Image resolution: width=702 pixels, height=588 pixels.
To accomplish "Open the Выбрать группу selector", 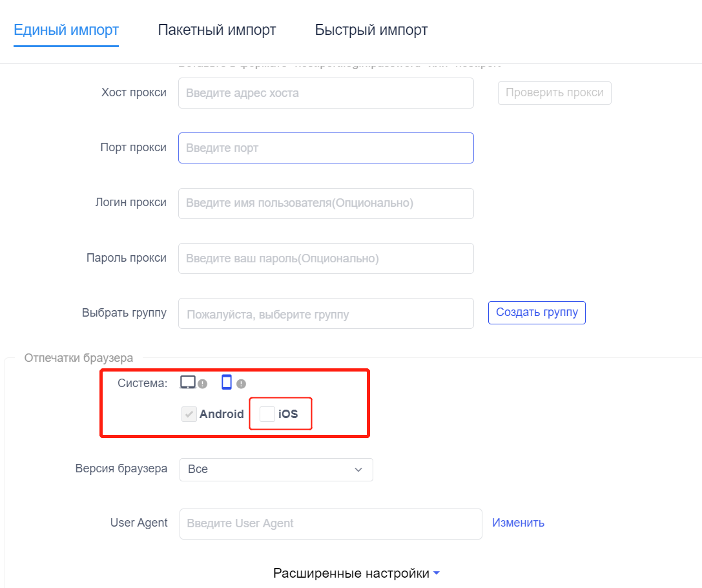I will pyautogui.click(x=325, y=314).
